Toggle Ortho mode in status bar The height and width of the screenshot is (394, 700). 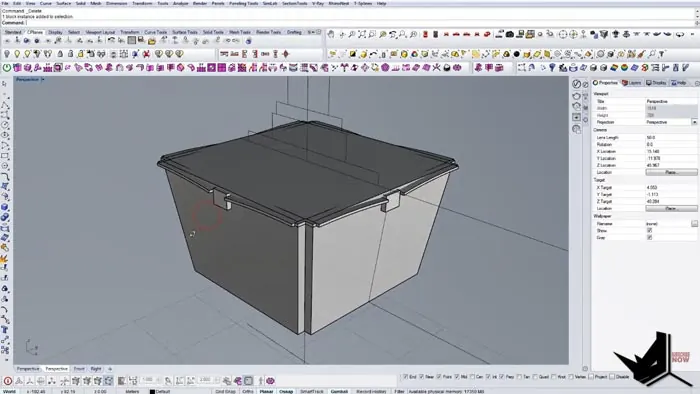coord(248,391)
